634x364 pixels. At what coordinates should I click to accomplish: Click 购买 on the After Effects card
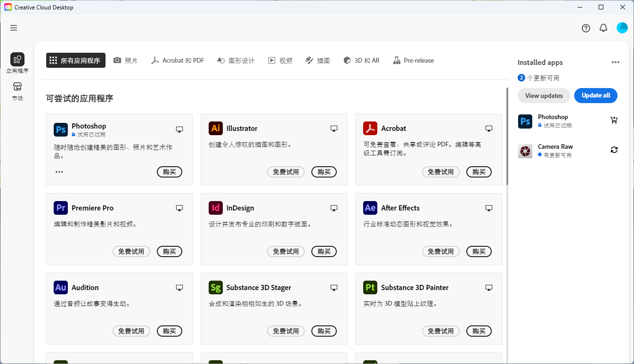479,251
